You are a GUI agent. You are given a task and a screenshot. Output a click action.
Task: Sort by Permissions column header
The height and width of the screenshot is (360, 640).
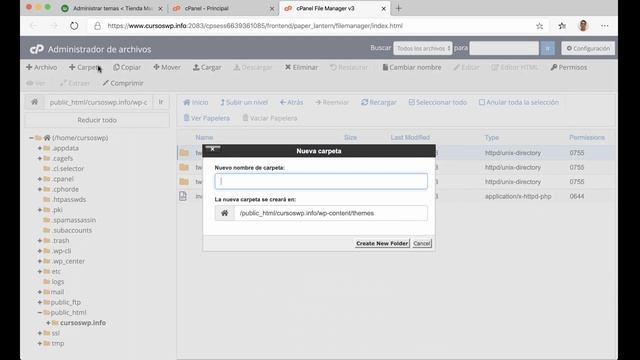[587, 138]
